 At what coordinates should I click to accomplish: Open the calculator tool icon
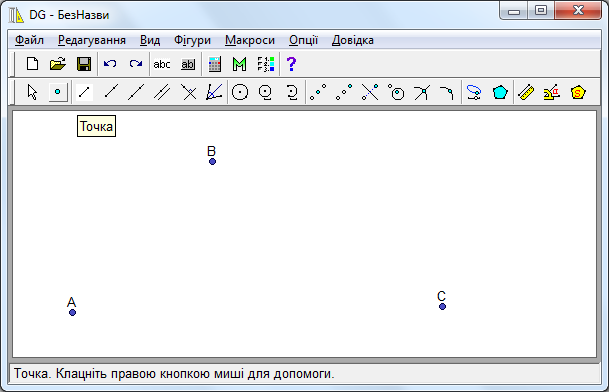214,64
